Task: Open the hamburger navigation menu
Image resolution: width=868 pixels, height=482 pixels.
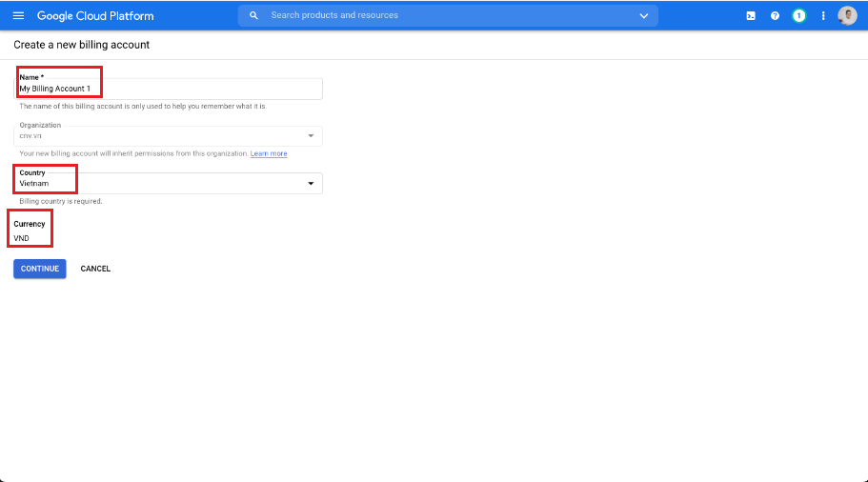Action: [x=18, y=15]
